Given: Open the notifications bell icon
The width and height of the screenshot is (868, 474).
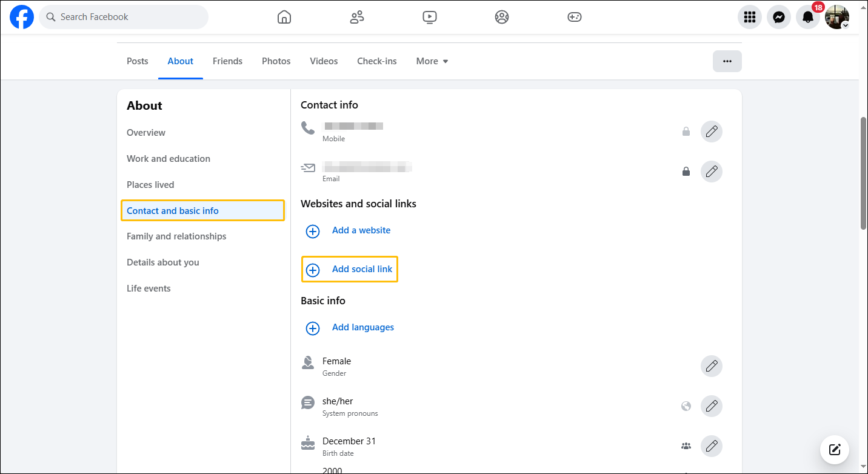Looking at the screenshot, I should [807, 17].
